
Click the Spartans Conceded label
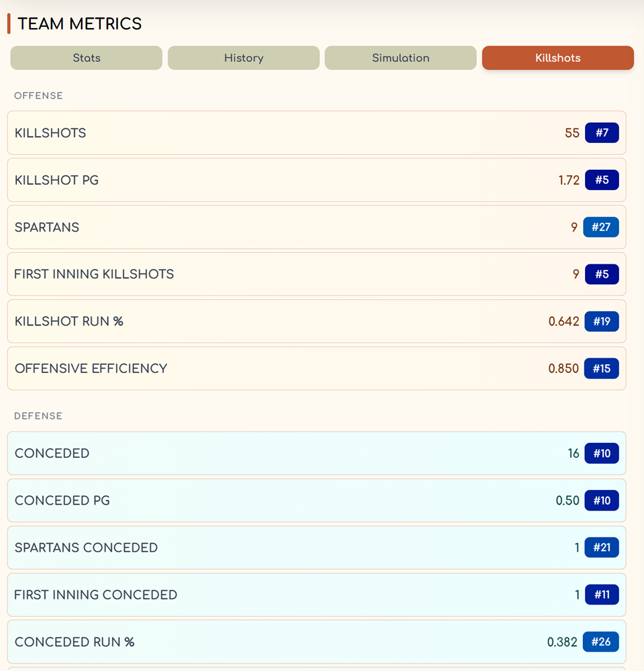(x=86, y=548)
